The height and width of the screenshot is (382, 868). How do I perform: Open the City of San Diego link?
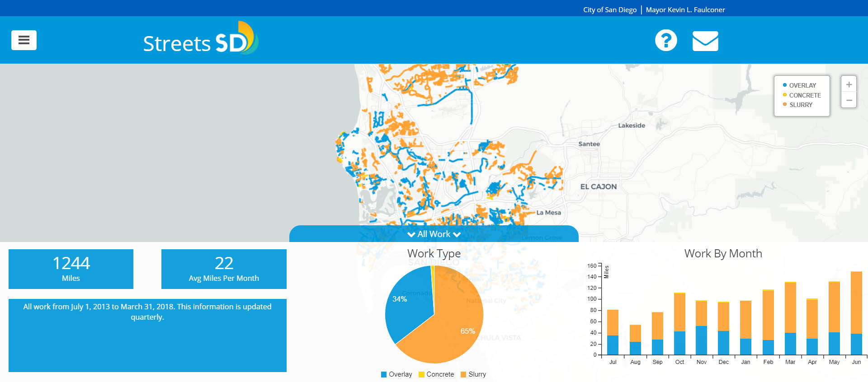pyautogui.click(x=609, y=10)
